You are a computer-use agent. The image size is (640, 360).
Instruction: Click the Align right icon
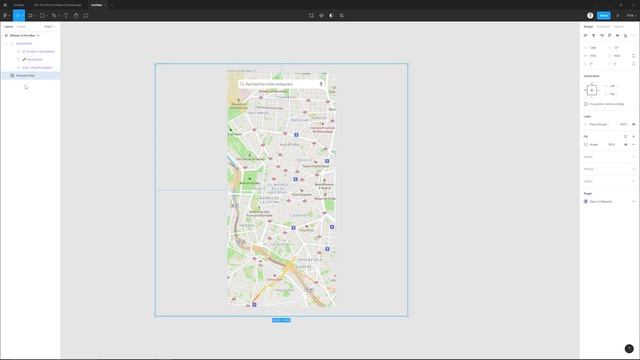coord(602,36)
